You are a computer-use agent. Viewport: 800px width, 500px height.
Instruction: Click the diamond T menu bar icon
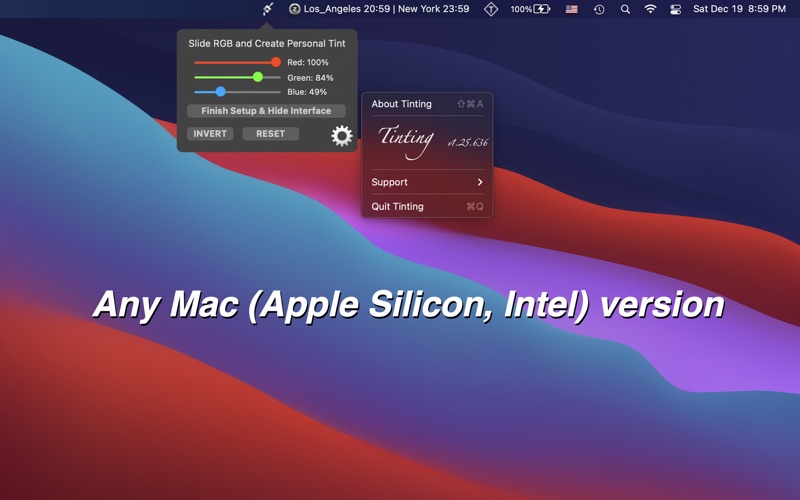click(491, 9)
